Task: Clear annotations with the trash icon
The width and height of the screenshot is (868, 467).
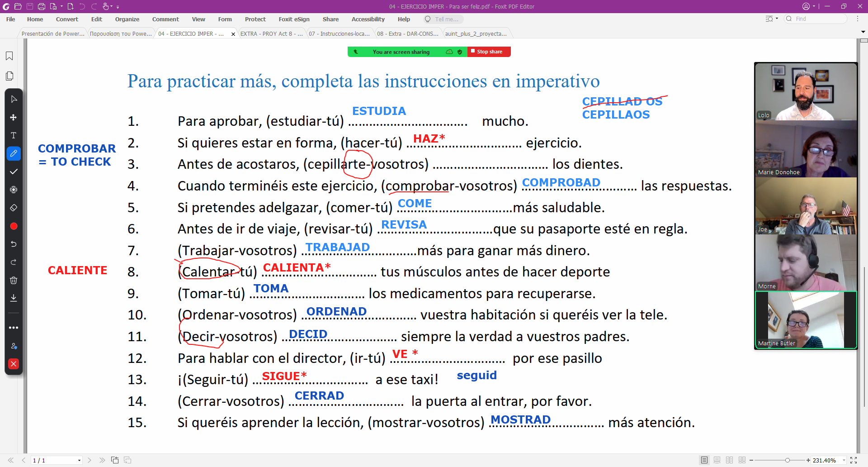Action: click(14, 280)
